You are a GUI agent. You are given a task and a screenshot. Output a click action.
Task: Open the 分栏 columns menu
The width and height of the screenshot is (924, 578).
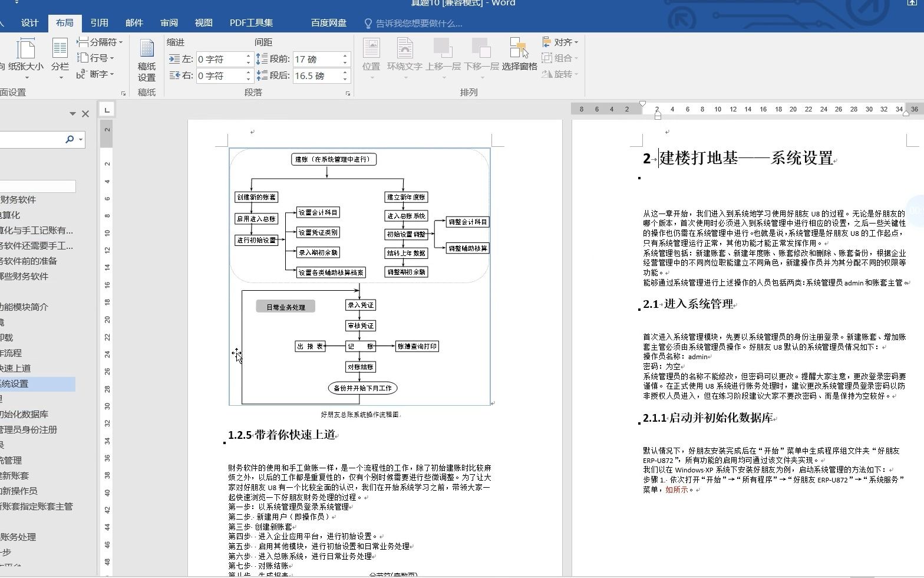coord(60,60)
